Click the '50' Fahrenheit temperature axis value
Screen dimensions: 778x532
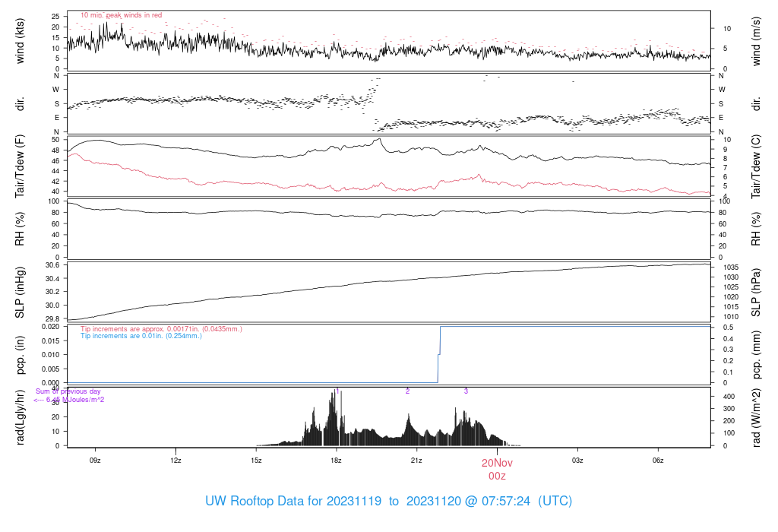pyautogui.click(x=55, y=139)
